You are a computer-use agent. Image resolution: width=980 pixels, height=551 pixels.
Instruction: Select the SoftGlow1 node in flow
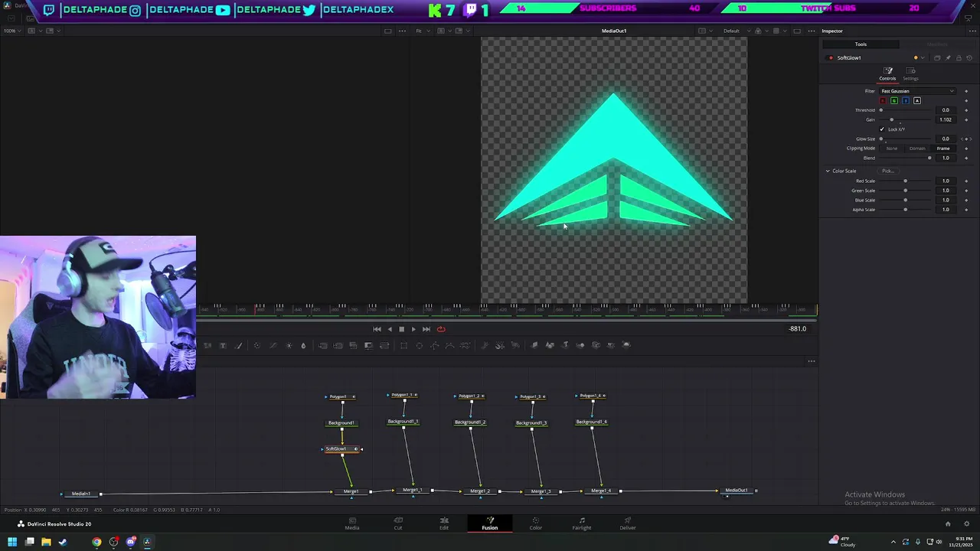341,449
